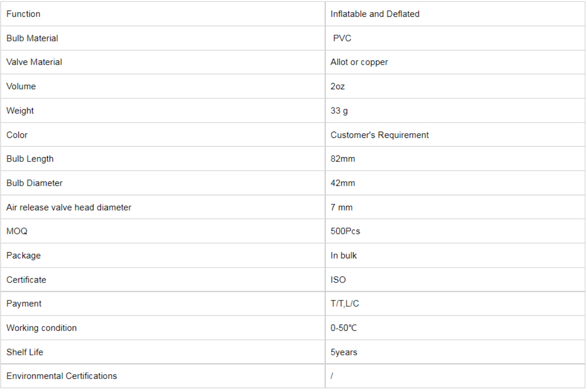Click the 'Bulb Length' label
Screen dimensions: 588x391
coord(30,159)
